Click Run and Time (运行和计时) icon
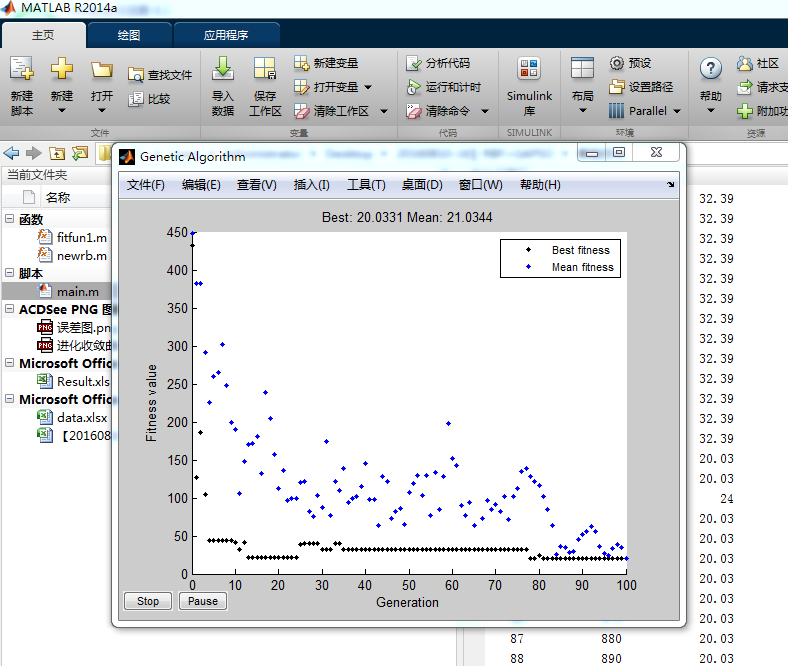This screenshot has width=788, height=666. coord(414,87)
